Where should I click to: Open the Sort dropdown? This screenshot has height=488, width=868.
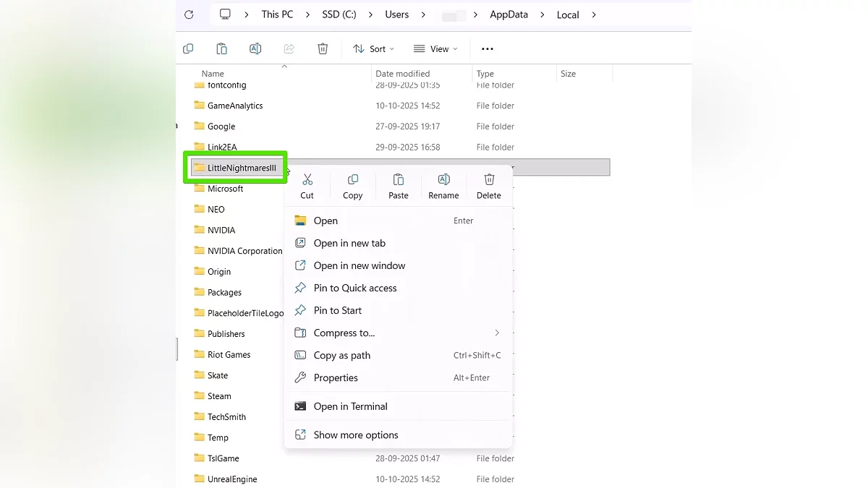373,49
